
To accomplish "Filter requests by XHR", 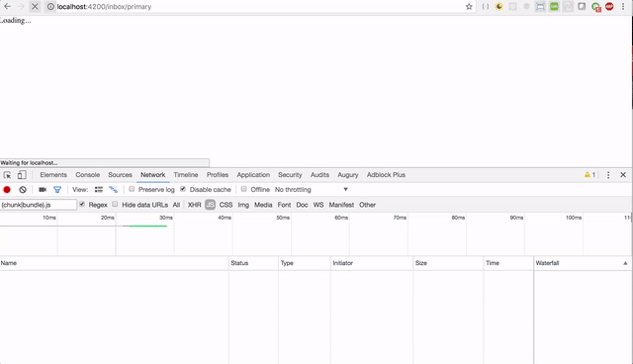I will coord(194,205).
